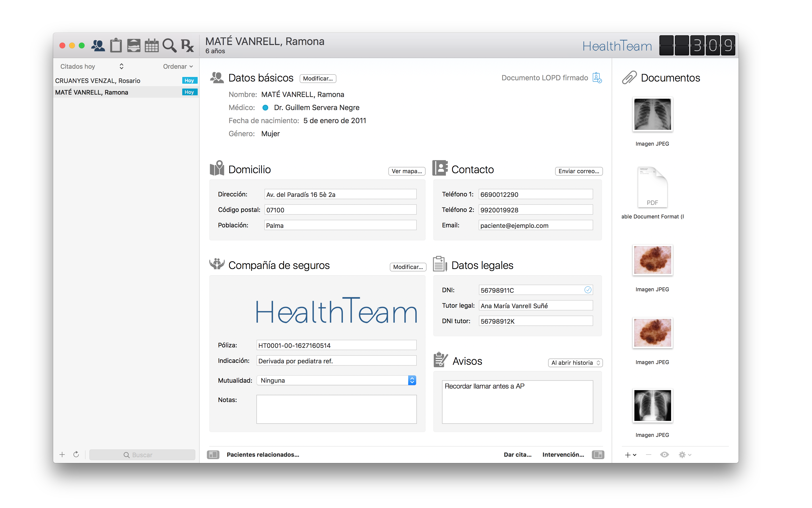The height and width of the screenshot is (508, 812).
Task: Click the Avisos notepad icon
Action: [441, 359]
